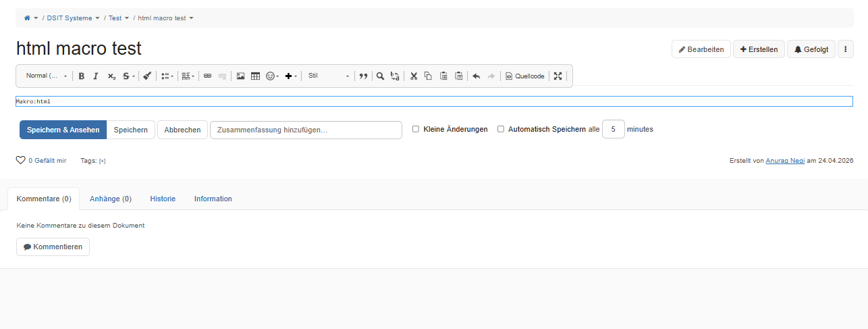Expand the DSIT Systeme breadcrumb dropdown
Viewport: 868px width, 329px height.
click(x=97, y=18)
